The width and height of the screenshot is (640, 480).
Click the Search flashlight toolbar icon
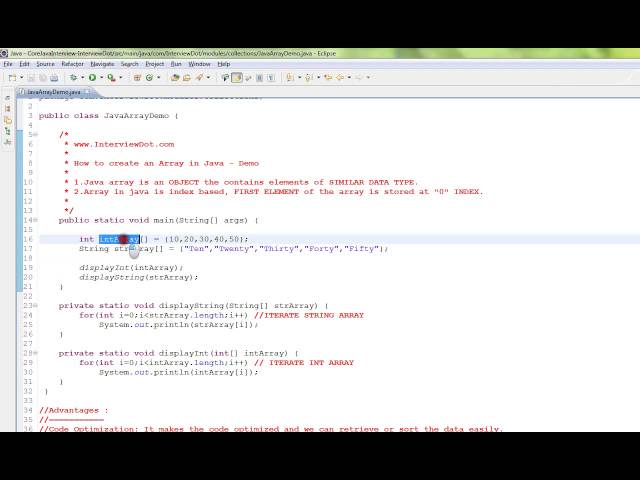click(x=199, y=78)
